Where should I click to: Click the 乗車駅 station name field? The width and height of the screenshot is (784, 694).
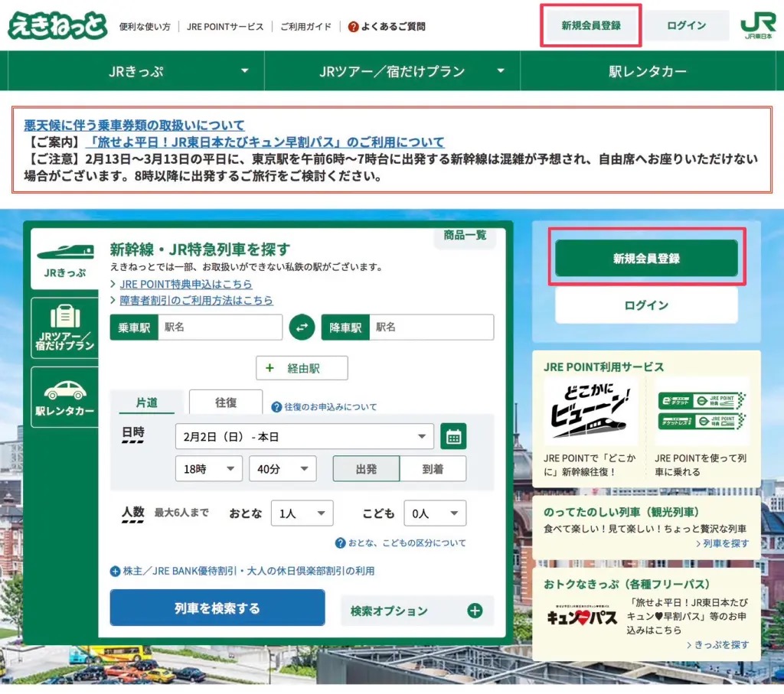(x=220, y=327)
